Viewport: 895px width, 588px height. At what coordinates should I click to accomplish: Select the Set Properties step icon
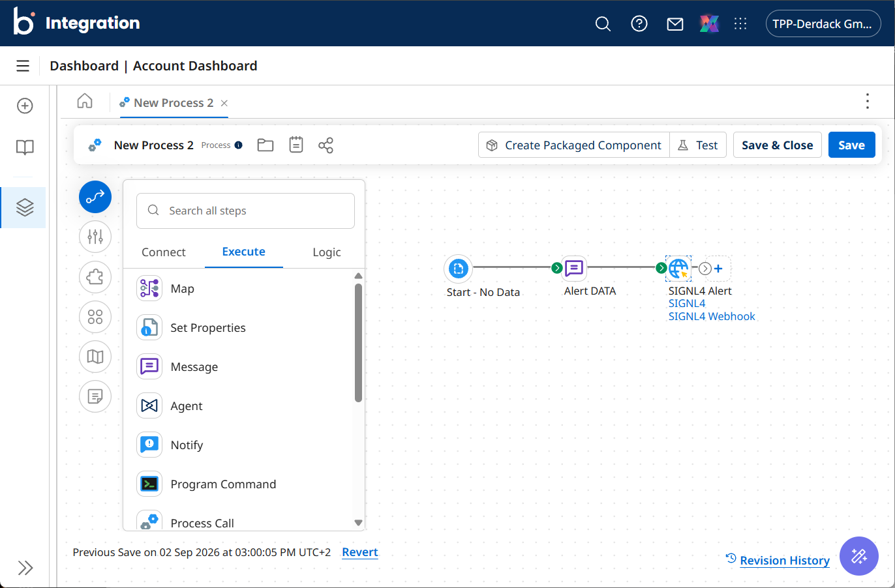[x=149, y=327]
